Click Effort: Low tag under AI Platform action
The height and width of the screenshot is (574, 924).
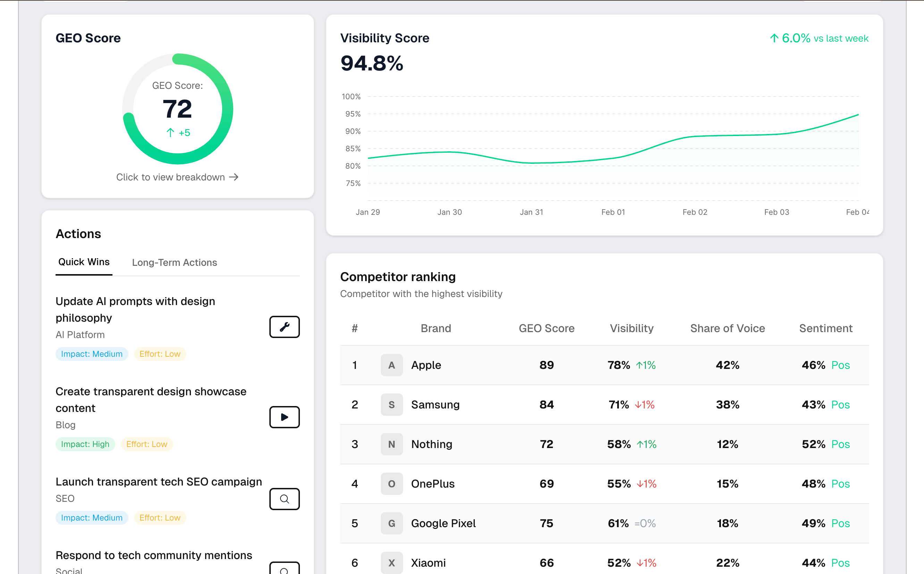pos(160,353)
